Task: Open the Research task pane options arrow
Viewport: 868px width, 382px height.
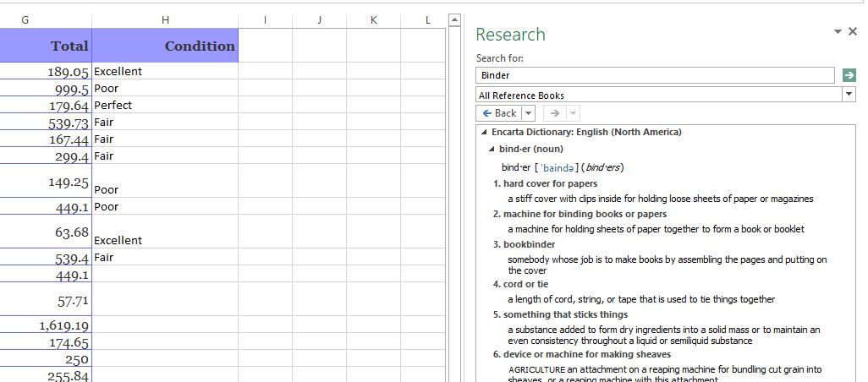Action: [838, 32]
